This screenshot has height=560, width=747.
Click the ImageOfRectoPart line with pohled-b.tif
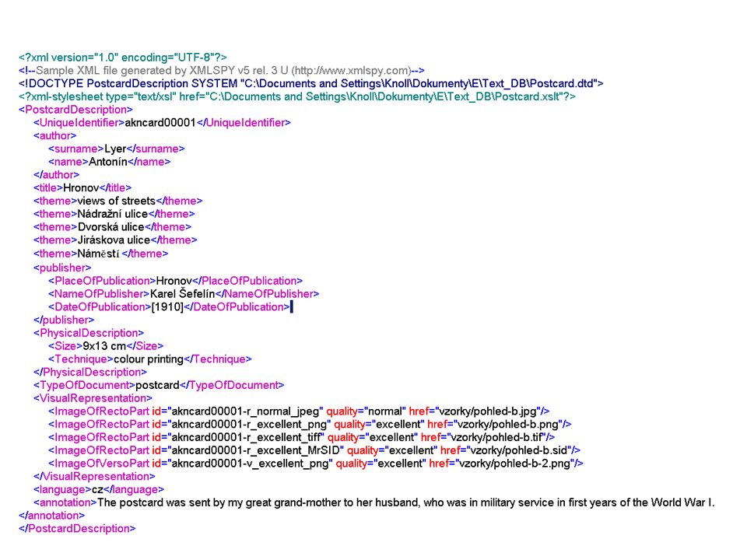(302, 437)
